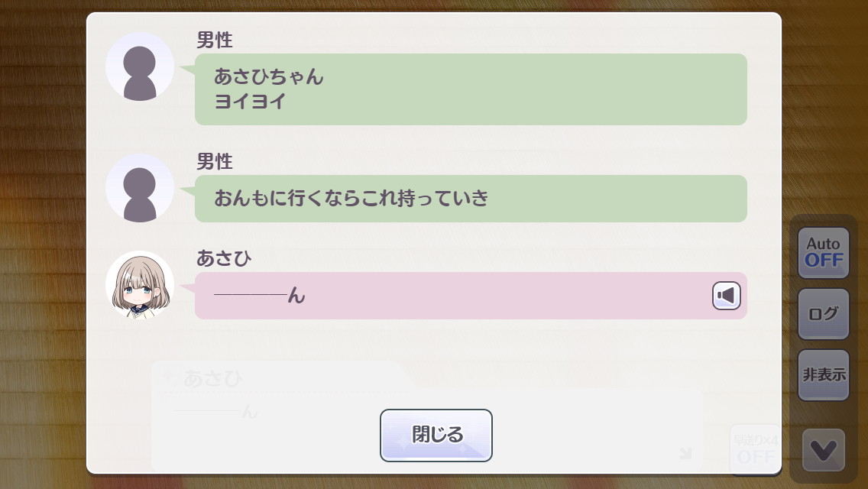Click the first 男性 silhouette avatar
This screenshot has width=868, height=489.
(140, 66)
